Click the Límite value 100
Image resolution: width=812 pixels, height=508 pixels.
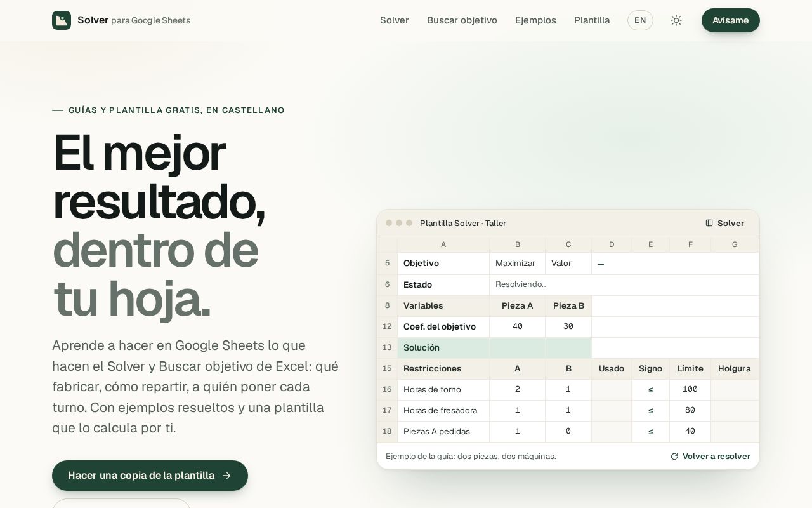pyautogui.click(x=690, y=389)
